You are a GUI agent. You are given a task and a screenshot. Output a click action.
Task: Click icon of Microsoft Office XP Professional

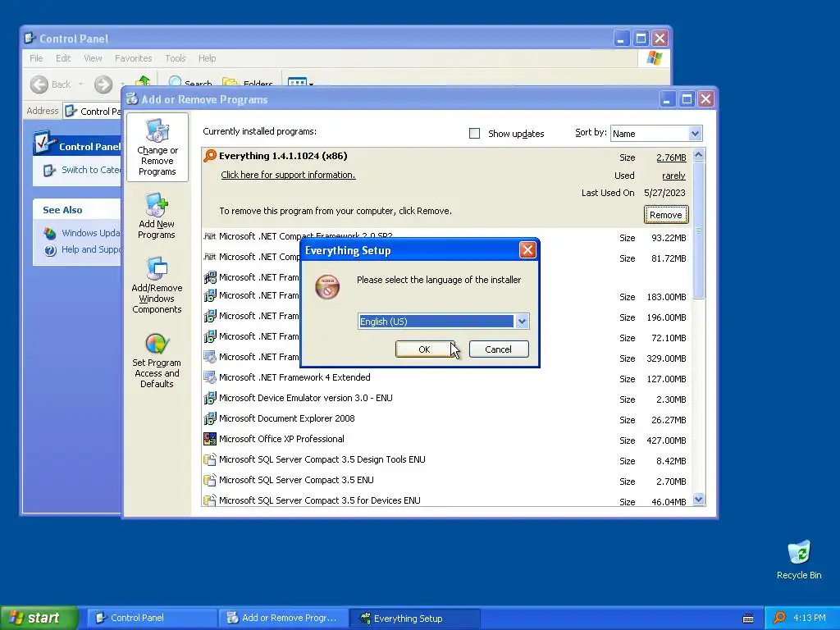pyautogui.click(x=210, y=440)
